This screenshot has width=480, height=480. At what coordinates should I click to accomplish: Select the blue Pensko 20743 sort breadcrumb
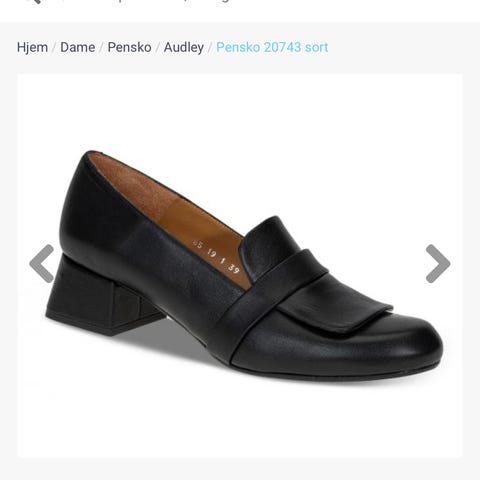[272, 47]
